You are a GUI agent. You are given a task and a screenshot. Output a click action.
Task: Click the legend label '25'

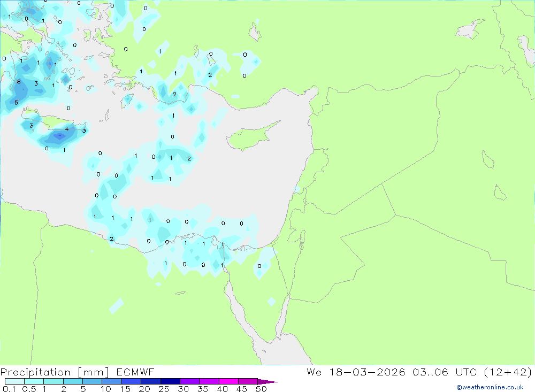[x=164, y=389]
